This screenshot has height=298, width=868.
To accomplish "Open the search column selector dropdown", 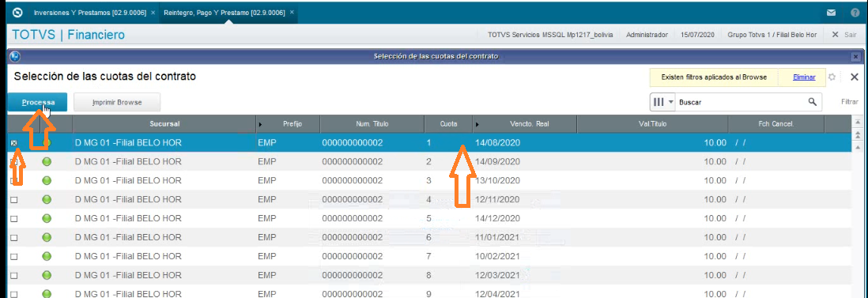I will coord(662,102).
